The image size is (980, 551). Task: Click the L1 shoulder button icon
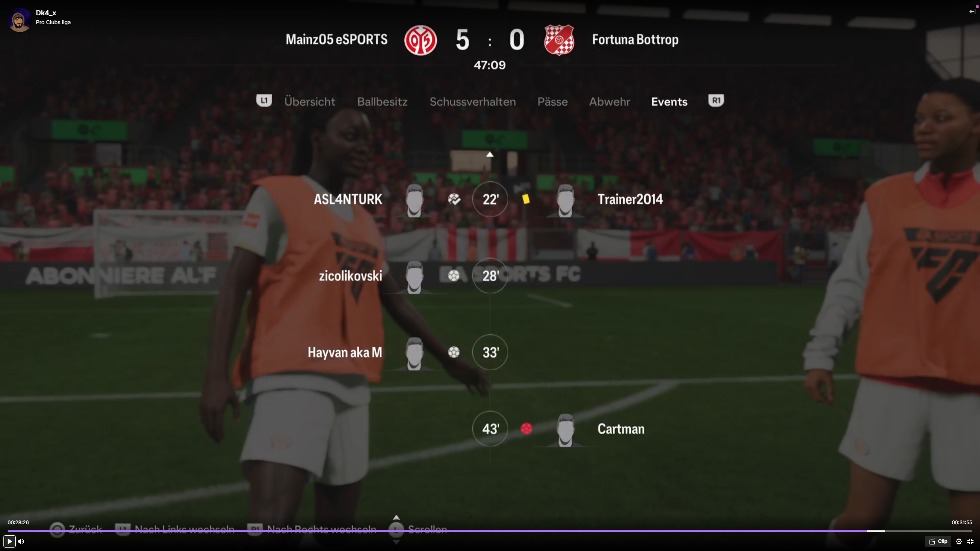click(264, 101)
